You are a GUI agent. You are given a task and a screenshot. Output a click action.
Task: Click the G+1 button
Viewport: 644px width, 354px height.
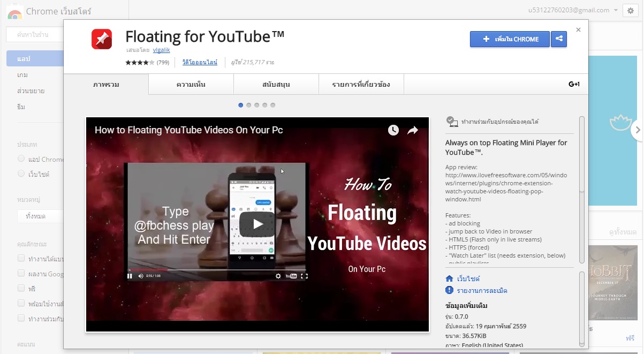click(x=574, y=84)
